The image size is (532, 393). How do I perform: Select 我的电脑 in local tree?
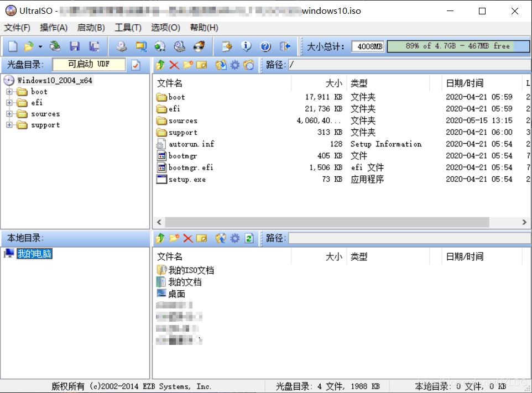click(x=35, y=254)
